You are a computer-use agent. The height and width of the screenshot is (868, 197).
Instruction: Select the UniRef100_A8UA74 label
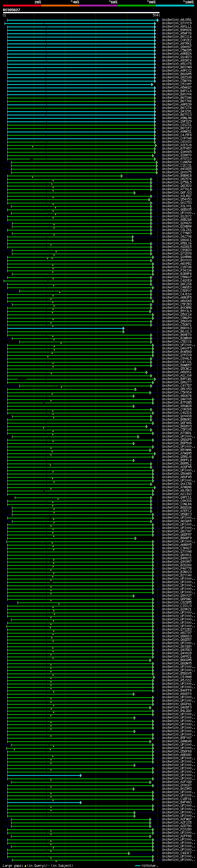click(x=176, y=396)
